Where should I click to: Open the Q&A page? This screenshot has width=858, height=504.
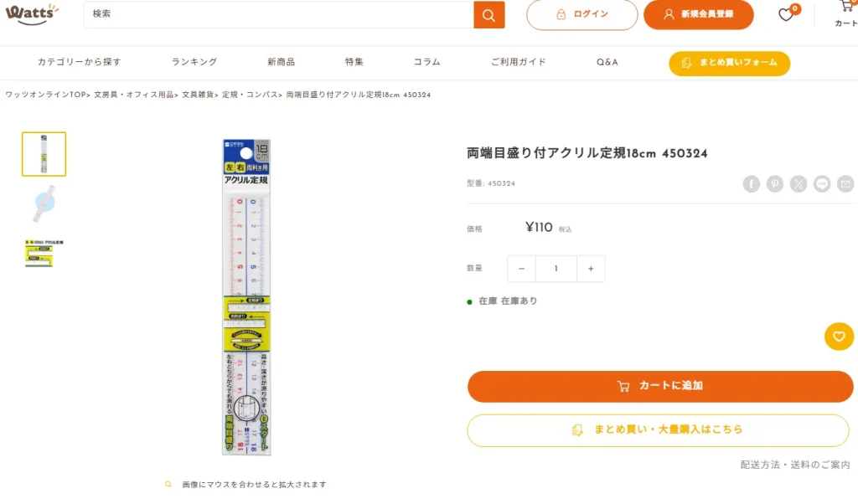click(607, 62)
